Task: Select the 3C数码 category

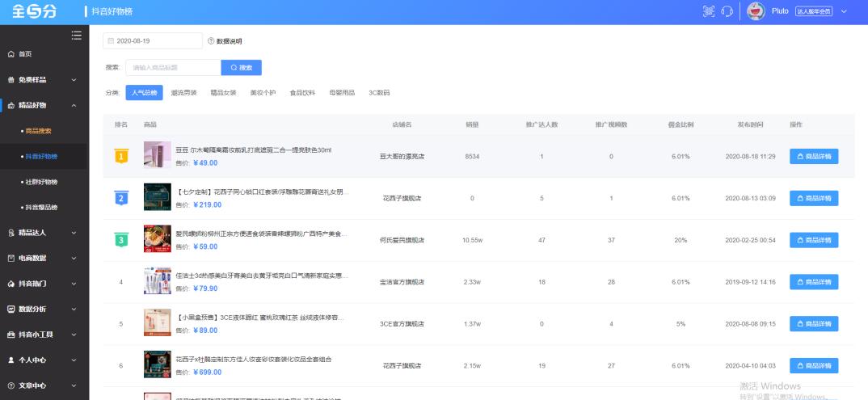Action: [379, 93]
